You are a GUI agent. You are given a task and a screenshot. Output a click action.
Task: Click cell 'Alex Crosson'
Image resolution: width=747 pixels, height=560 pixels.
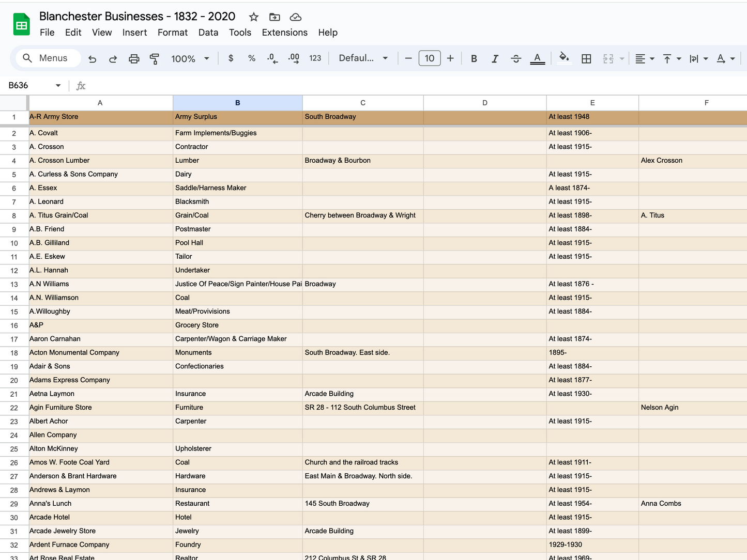pos(693,160)
